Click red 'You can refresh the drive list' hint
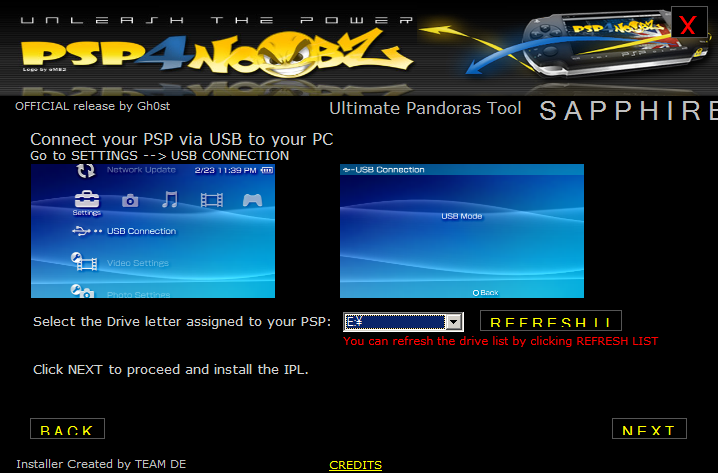Viewport: 718px width, 473px height. [x=500, y=341]
